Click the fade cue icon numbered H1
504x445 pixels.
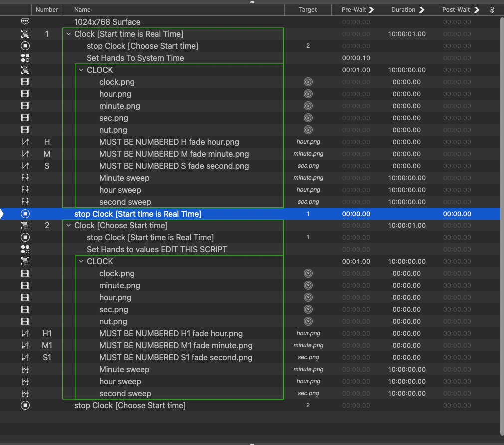25,333
